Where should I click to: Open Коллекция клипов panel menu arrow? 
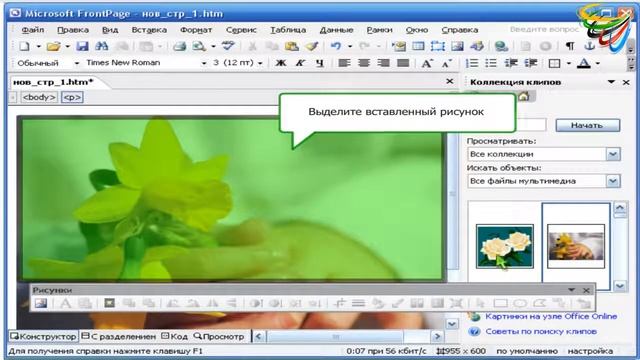(x=611, y=82)
